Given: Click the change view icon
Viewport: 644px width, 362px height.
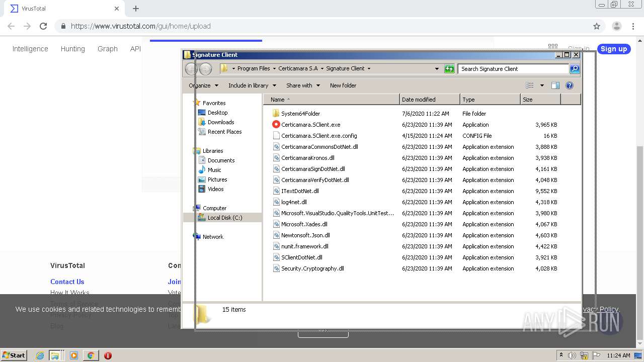Looking at the screenshot, I should [530, 85].
